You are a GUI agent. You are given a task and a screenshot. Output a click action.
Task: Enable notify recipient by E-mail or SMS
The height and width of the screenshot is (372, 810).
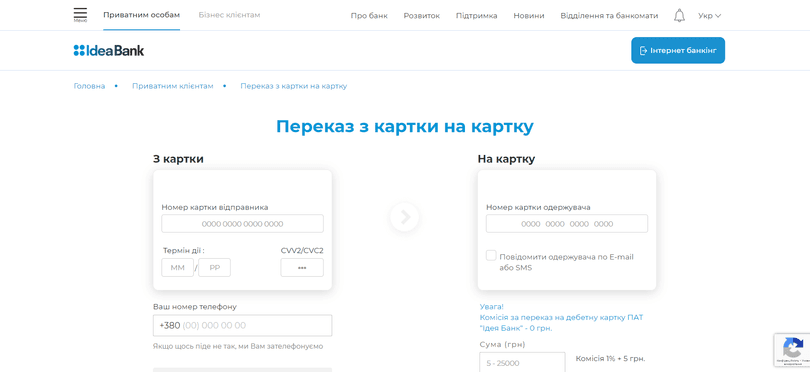tap(491, 256)
